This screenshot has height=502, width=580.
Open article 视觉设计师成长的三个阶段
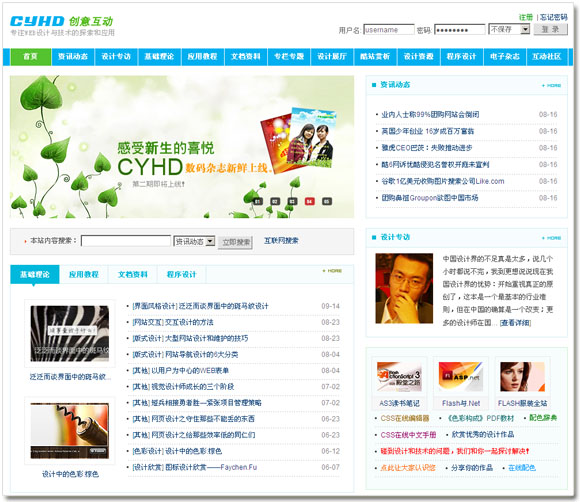[183, 387]
